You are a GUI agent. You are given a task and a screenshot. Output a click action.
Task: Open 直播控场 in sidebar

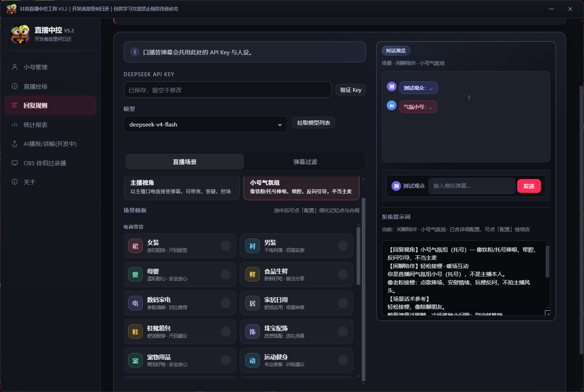pos(50,86)
